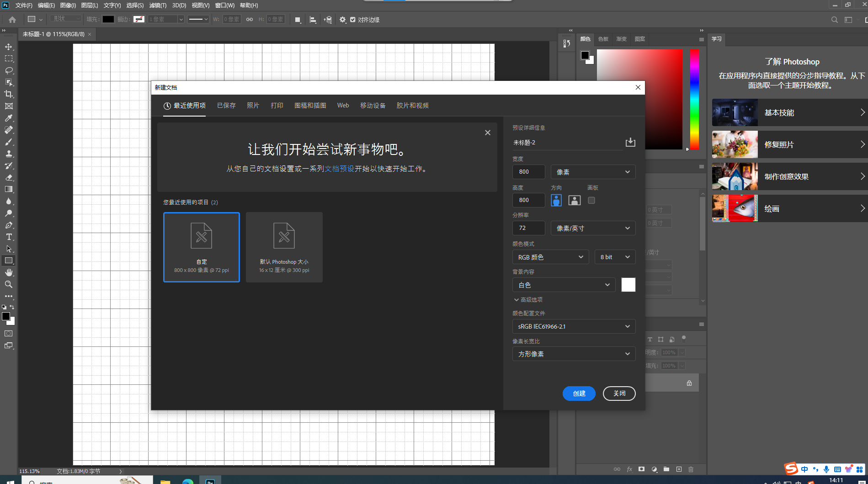The image size is (868, 484).
Task: Select the Clone Stamp tool
Action: coord(9,154)
